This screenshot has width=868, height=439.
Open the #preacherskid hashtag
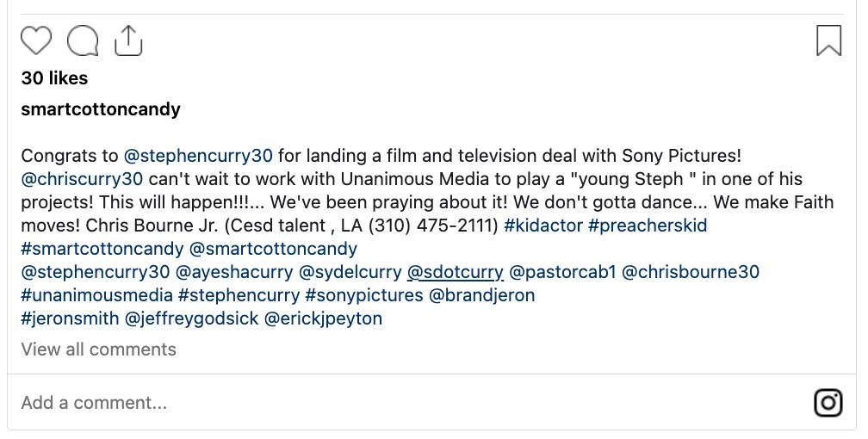648,226
